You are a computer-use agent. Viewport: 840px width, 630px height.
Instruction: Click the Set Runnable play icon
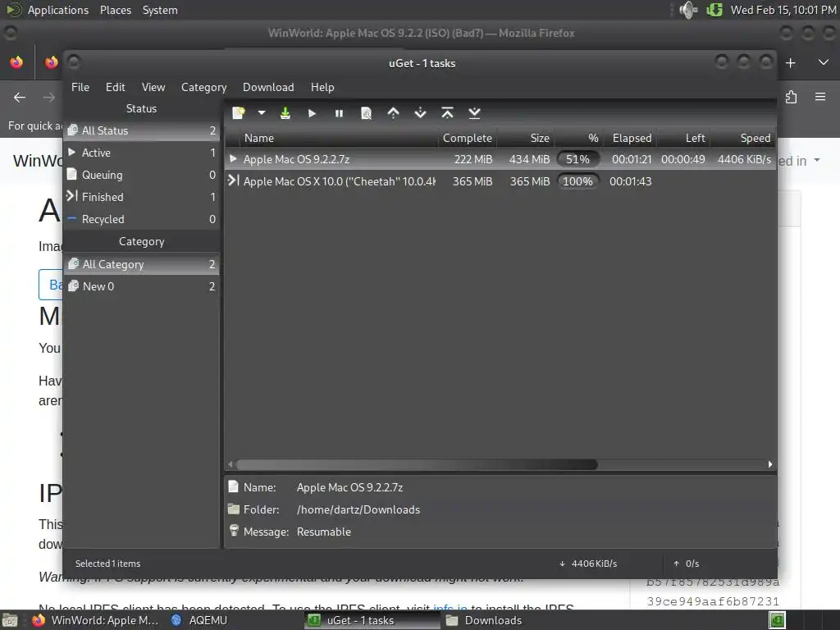click(313, 113)
